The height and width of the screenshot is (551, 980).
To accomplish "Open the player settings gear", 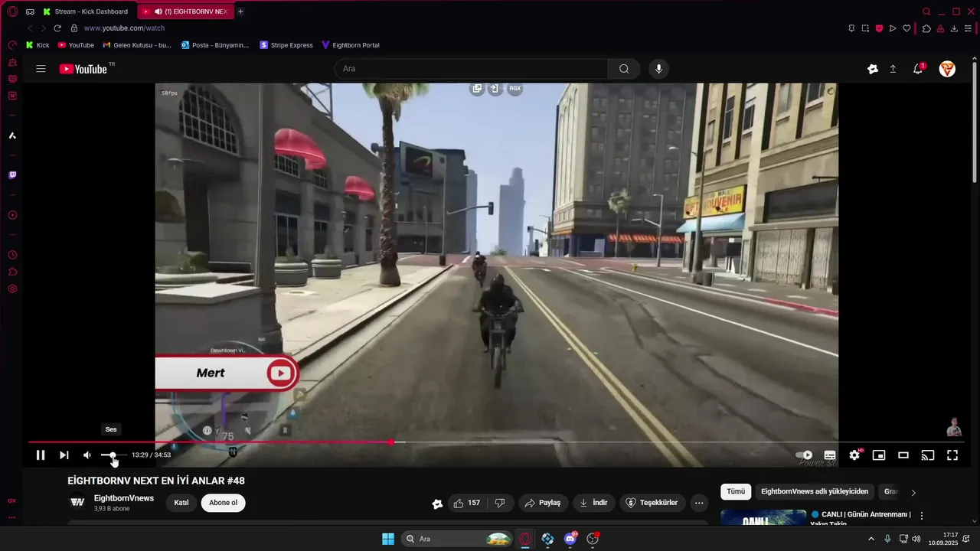I will [854, 455].
